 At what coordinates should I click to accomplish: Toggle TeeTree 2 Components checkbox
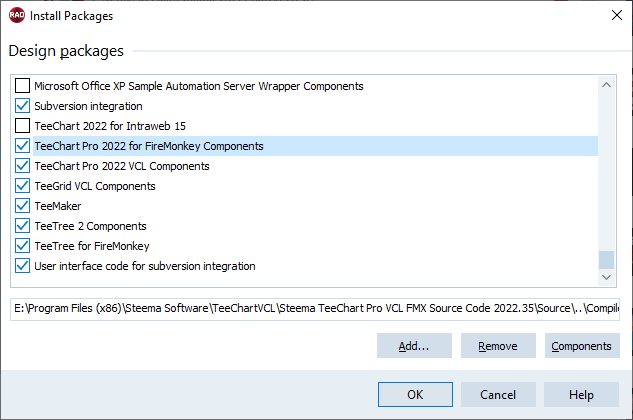pyautogui.click(x=23, y=226)
